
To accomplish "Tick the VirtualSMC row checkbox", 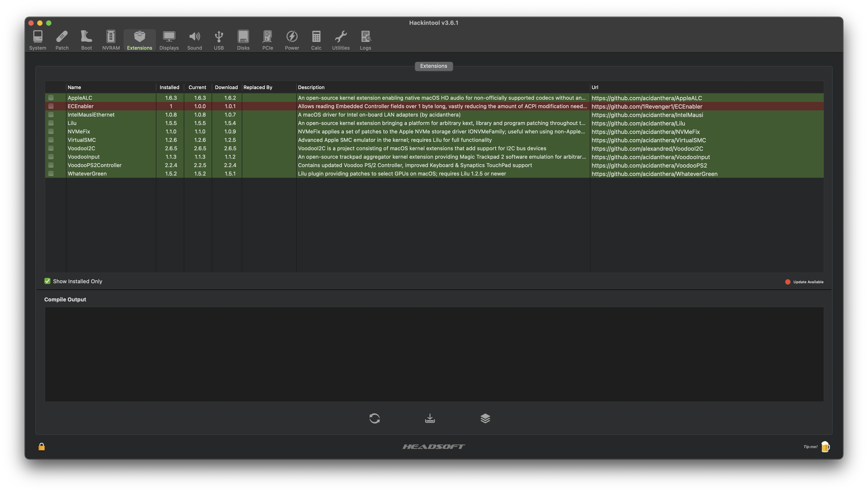I will (x=51, y=140).
